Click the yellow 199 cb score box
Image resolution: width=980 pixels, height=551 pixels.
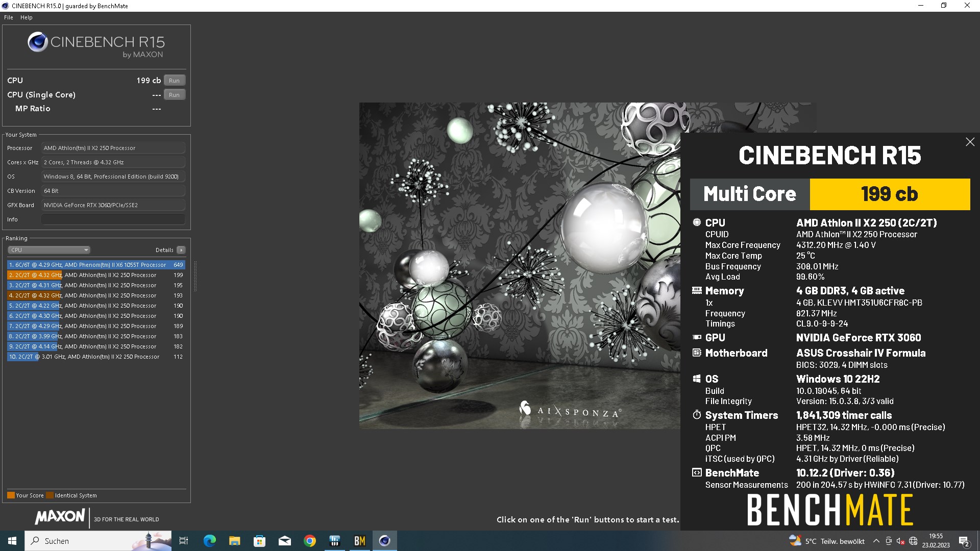pos(890,194)
